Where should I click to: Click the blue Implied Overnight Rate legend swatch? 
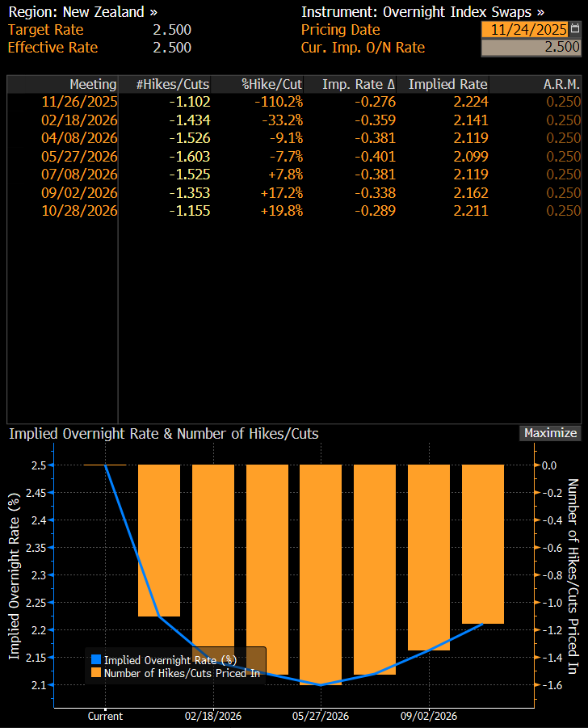[96, 659]
